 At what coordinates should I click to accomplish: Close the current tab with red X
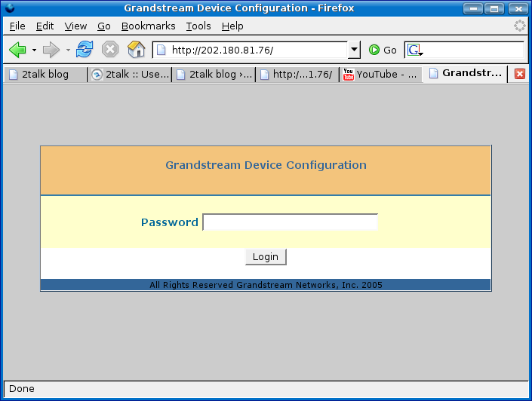pyautogui.click(x=519, y=74)
